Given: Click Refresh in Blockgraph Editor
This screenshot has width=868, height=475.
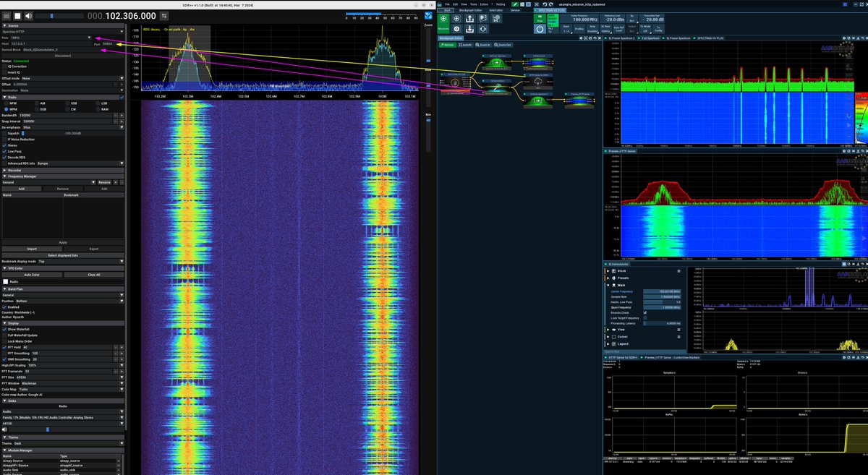Looking at the screenshot, I should coord(448,45).
